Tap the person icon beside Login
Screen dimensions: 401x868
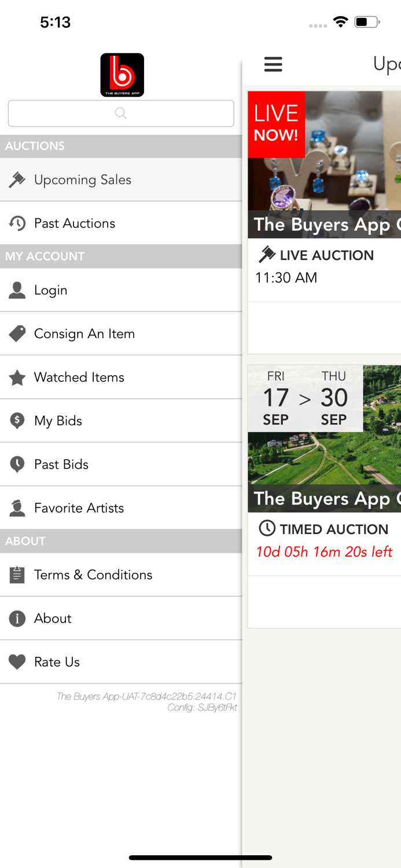(17, 290)
